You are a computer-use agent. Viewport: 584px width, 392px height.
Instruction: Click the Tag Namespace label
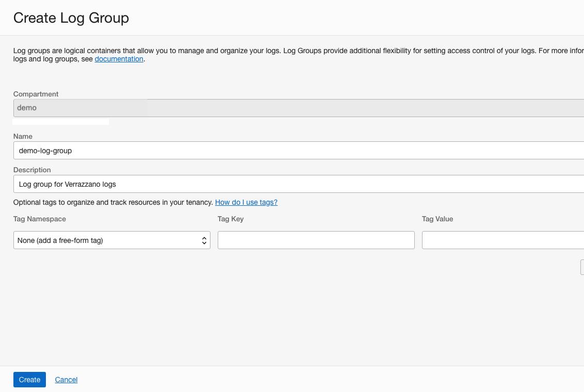tap(40, 219)
